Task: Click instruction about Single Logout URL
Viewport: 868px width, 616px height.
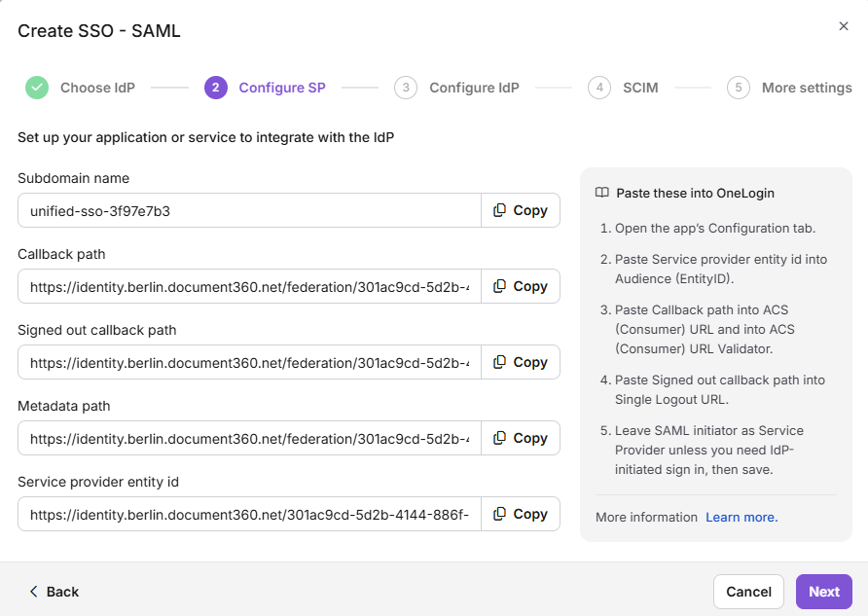Action: click(720, 389)
